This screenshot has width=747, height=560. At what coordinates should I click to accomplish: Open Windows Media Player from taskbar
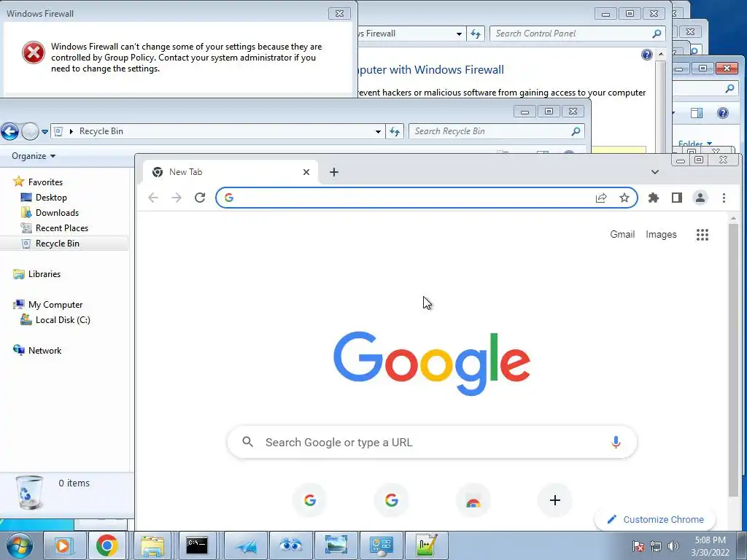[x=63, y=545]
